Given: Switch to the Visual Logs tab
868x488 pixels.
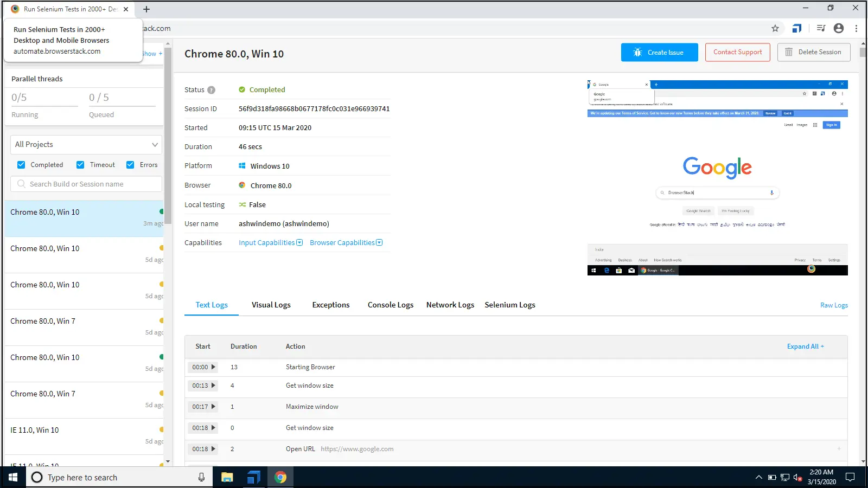Looking at the screenshot, I should pos(271,305).
